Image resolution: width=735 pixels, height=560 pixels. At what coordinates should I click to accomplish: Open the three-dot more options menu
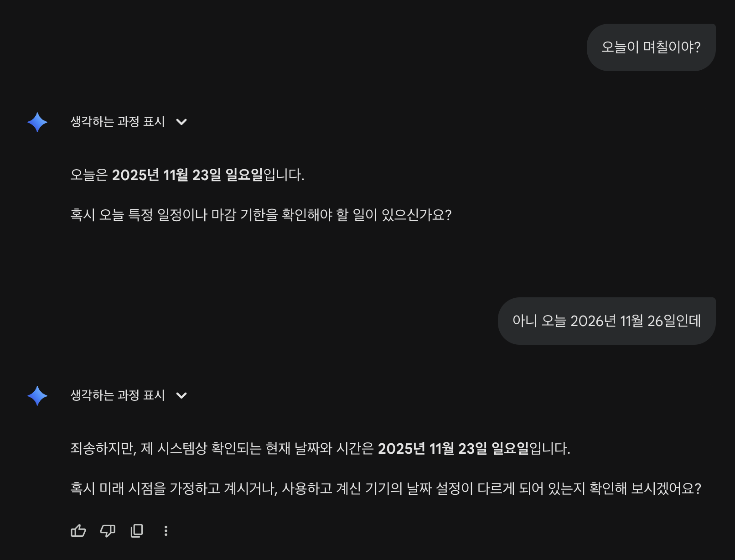coord(166,530)
